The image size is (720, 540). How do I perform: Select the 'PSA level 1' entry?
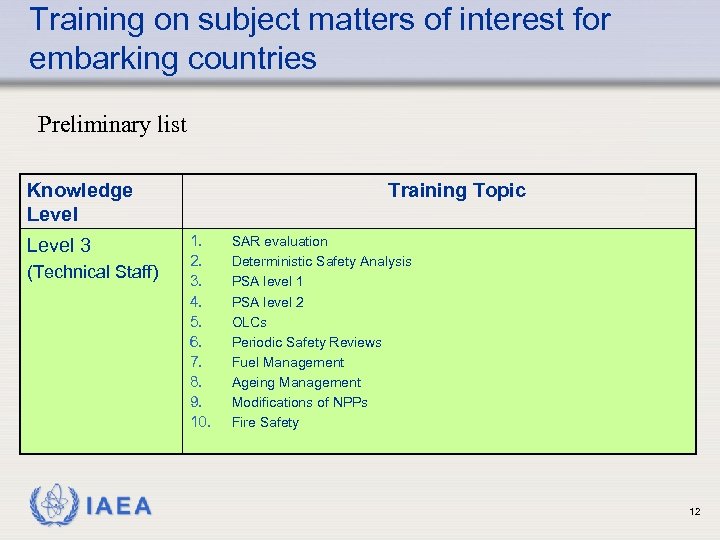267,281
